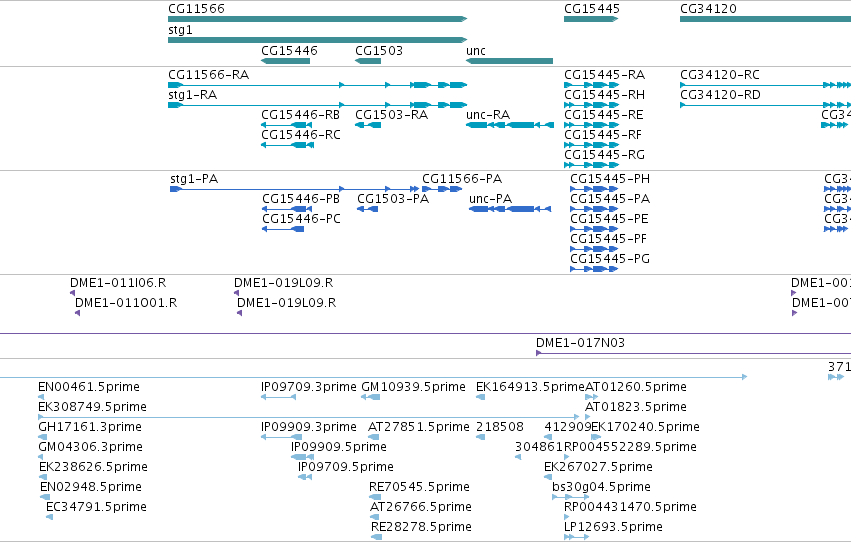Click the CG15446-RB transcript label
851x542 pixels.
click(x=300, y=115)
